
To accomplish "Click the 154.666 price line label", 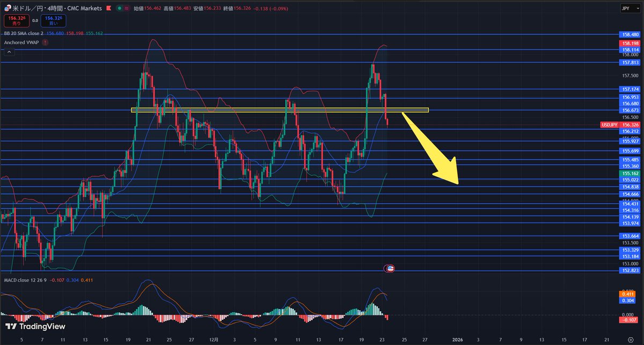I will pos(630,193).
